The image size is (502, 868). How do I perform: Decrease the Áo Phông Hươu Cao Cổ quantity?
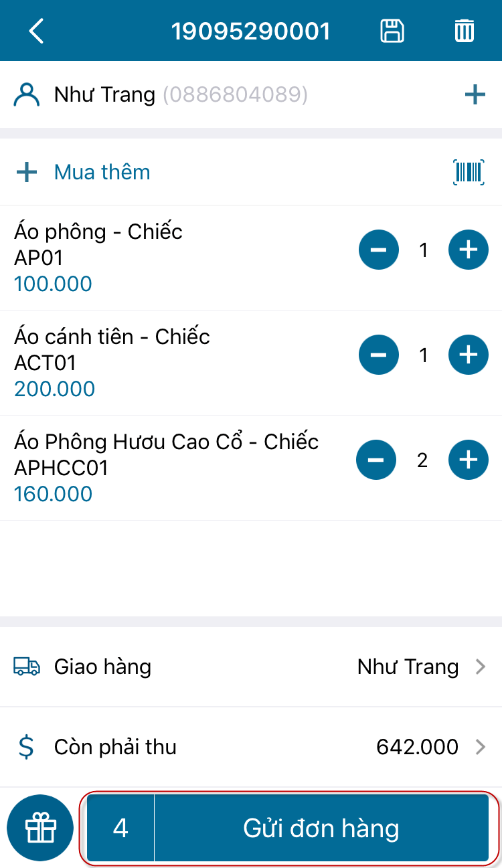pos(376,460)
